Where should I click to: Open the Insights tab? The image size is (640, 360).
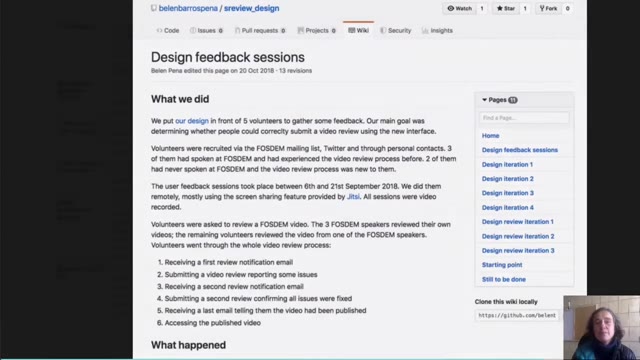click(437, 31)
